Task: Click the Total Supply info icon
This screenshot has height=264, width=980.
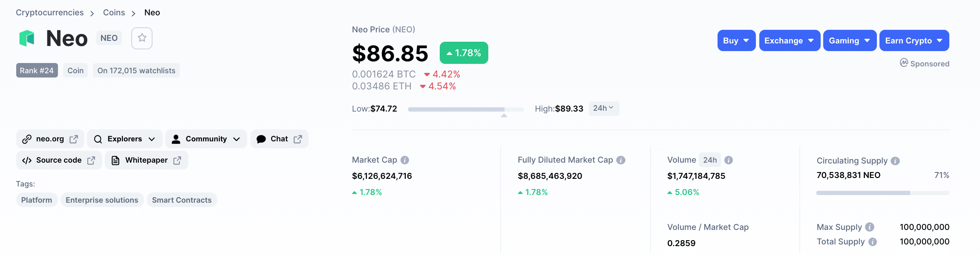Action: click(x=873, y=242)
